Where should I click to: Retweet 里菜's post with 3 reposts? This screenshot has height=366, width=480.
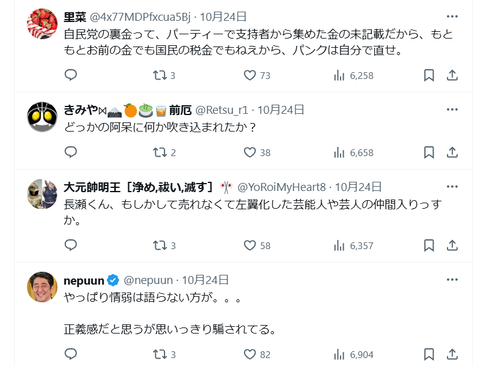(x=164, y=75)
